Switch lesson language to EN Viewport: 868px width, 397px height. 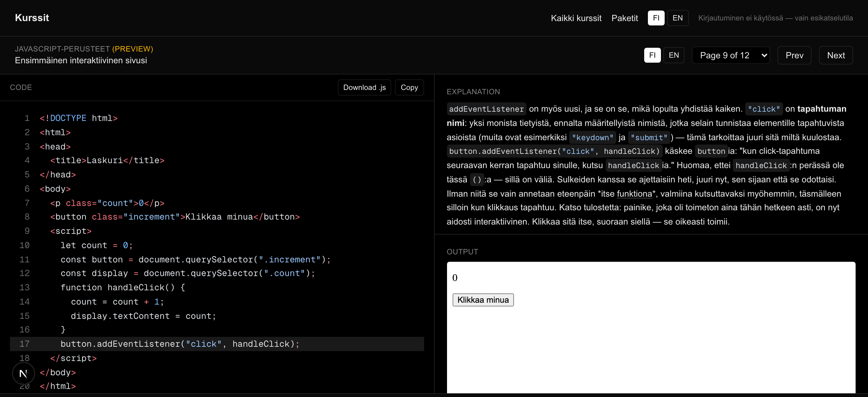tap(674, 55)
